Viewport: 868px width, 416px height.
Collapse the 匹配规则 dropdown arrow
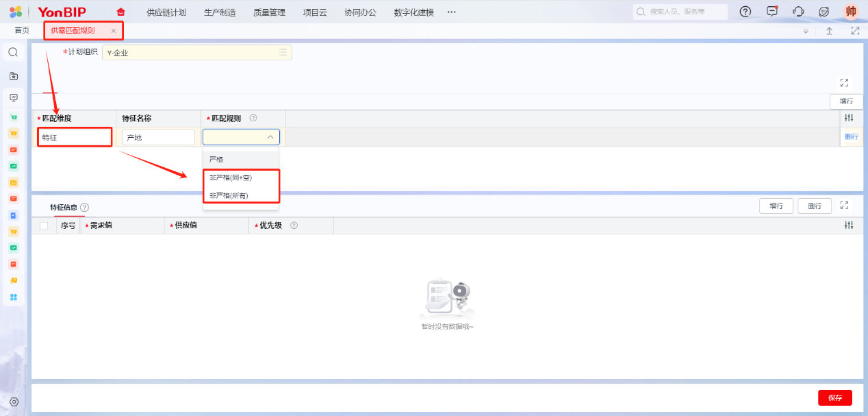(270, 137)
